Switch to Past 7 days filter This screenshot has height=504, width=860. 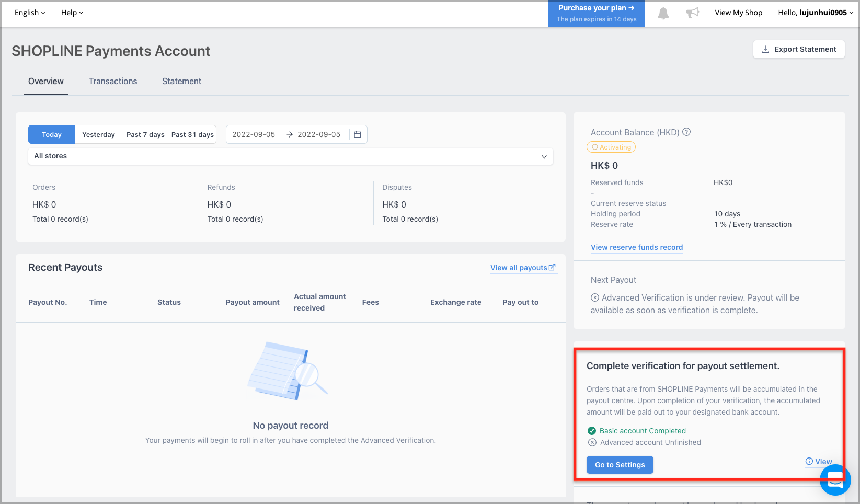[x=145, y=134]
